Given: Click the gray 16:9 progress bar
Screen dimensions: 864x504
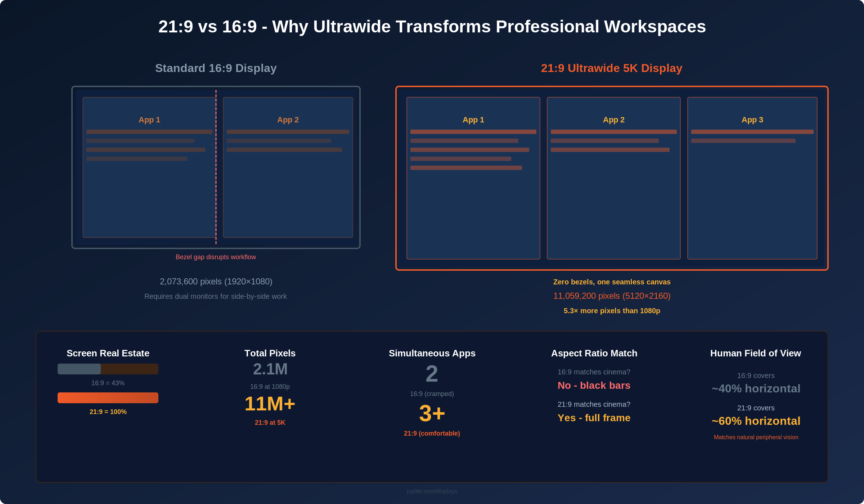Looking at the screenshot, I should click(x=79, y=369).
